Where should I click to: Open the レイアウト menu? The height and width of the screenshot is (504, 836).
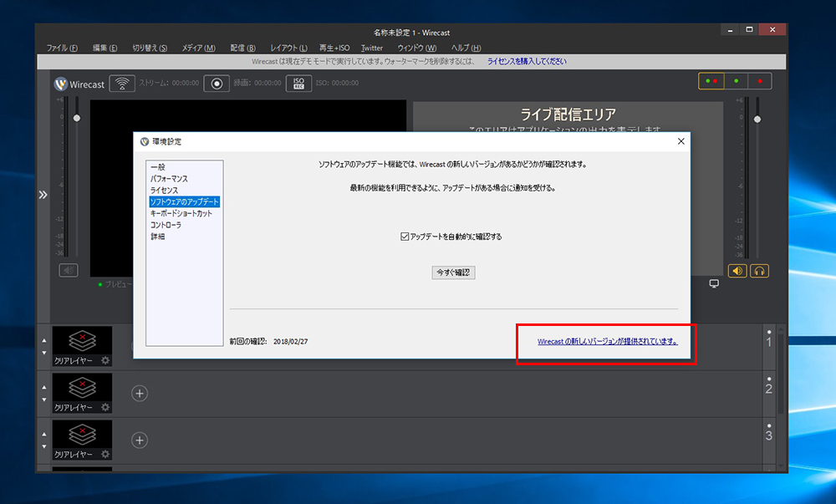click(288, 48)
